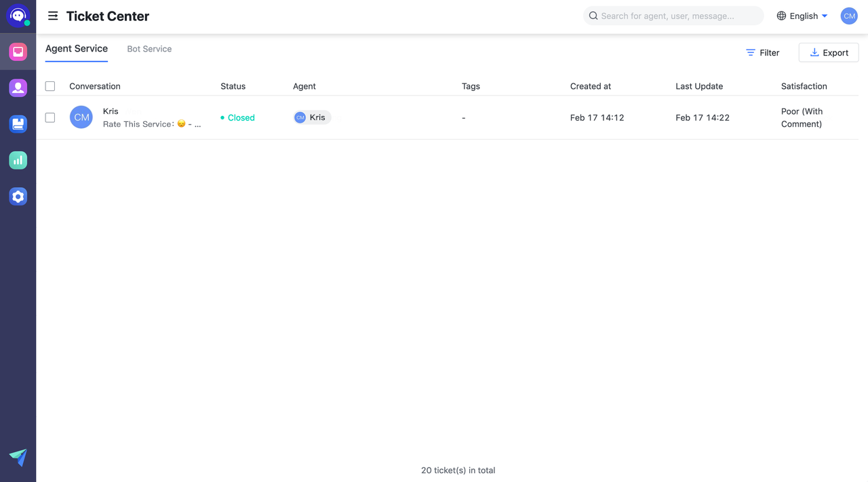Screen dimensions: 868x482
Task: Open the blue ticket archive sidebar icon
Action: (18, 124)
